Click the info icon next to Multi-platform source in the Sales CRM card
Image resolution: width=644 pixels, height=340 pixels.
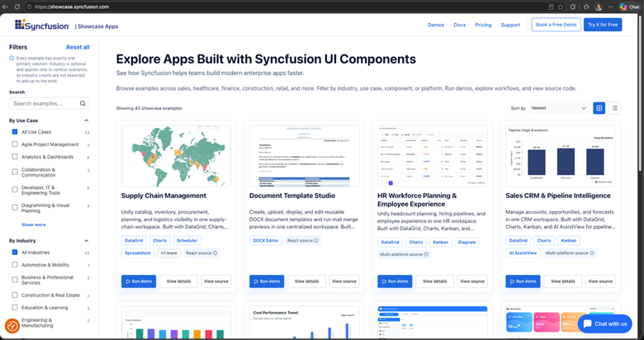coord(592,253)
